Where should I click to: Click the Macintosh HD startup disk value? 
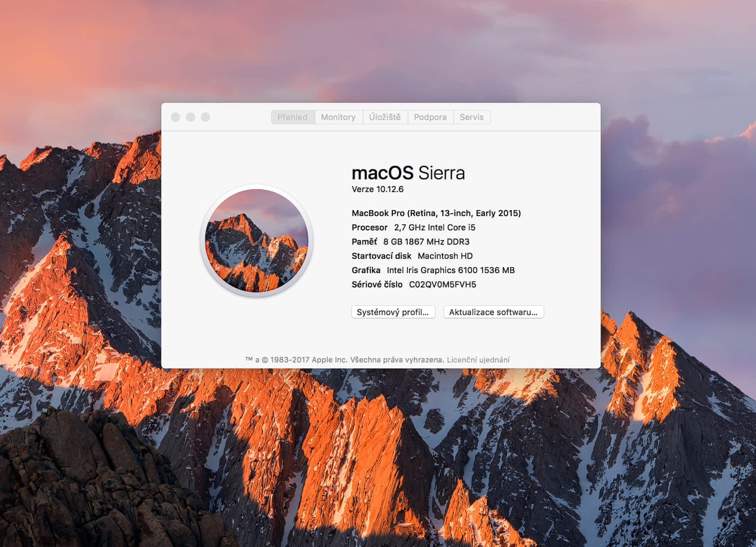[x=445, y=256]
